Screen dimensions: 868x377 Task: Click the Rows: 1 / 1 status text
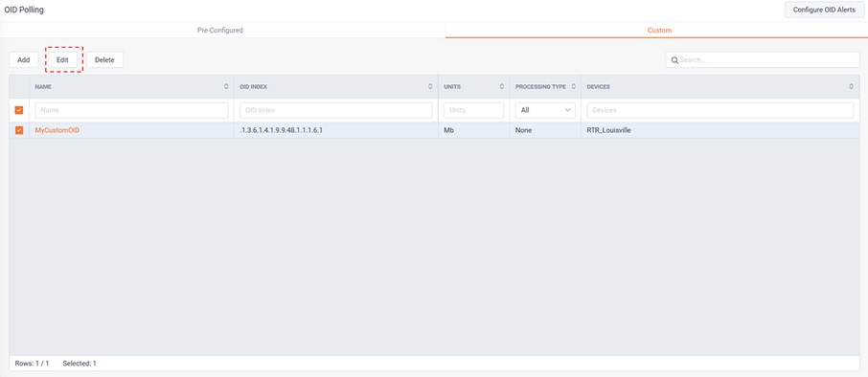coord(33,364)
